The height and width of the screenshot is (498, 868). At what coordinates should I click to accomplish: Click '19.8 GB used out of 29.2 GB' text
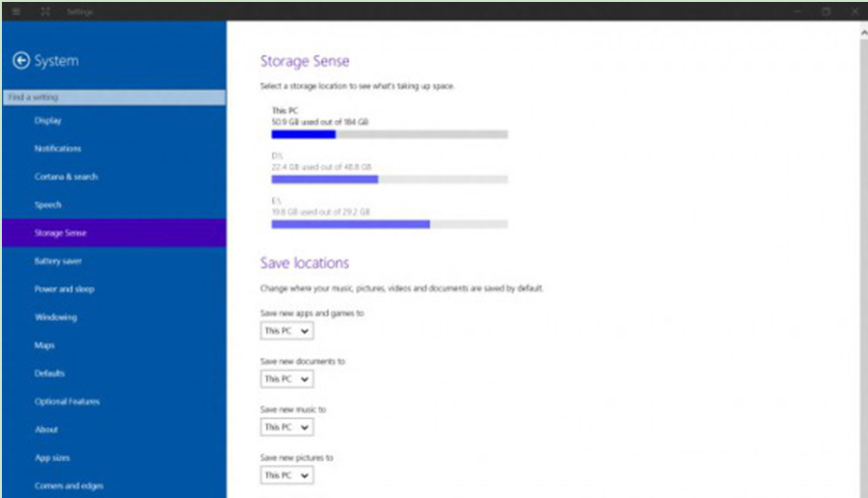[x=320, y=211]
